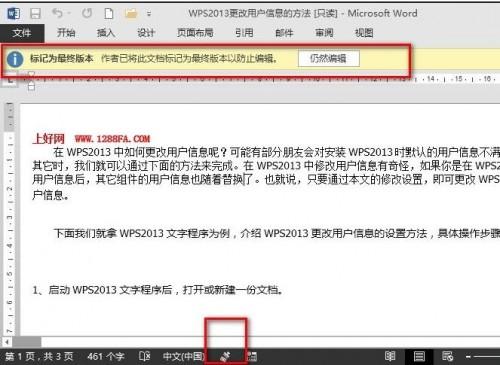Click the blue info icon in message bar
The width and height of the screenshot is (500, 365).
pos(15,59)
